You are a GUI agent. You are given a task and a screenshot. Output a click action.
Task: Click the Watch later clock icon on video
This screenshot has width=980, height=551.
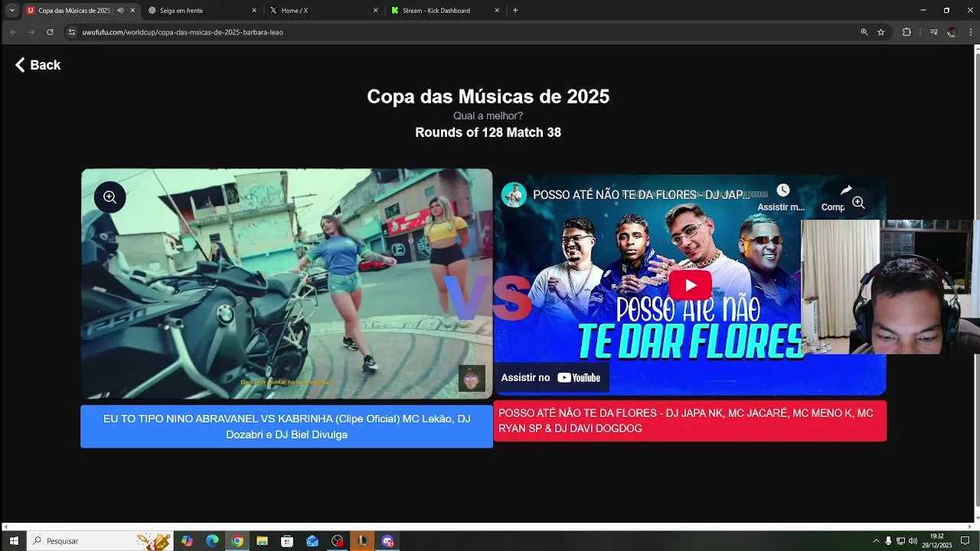(x=782, y=191)
